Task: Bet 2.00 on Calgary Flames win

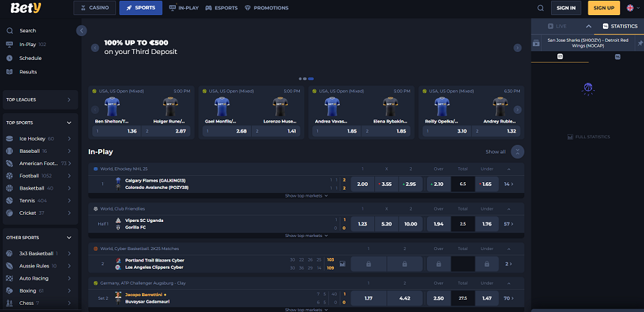Action: 362,184
